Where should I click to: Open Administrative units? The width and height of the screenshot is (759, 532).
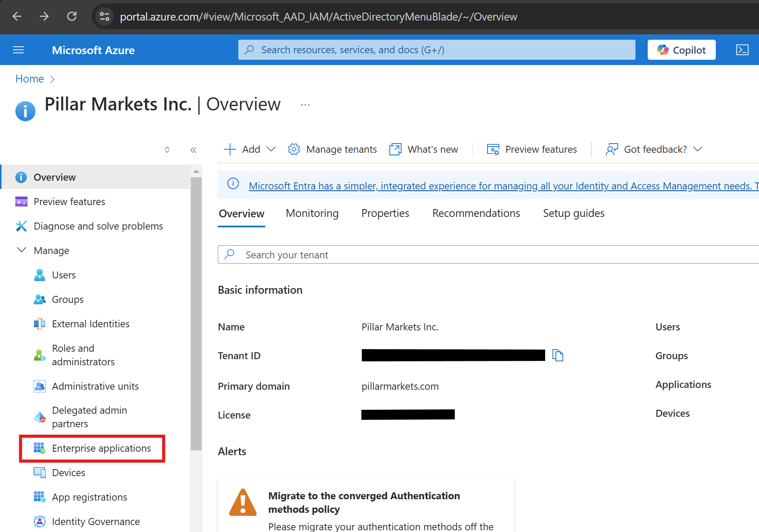point(95,386)
